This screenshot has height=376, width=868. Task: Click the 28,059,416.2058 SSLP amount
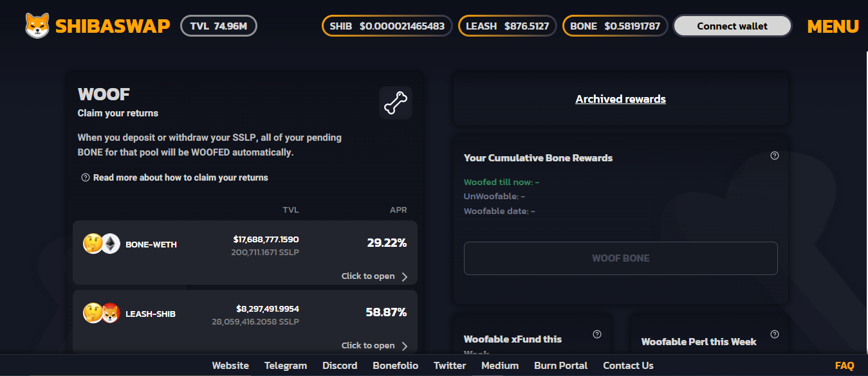coord(255,321)
